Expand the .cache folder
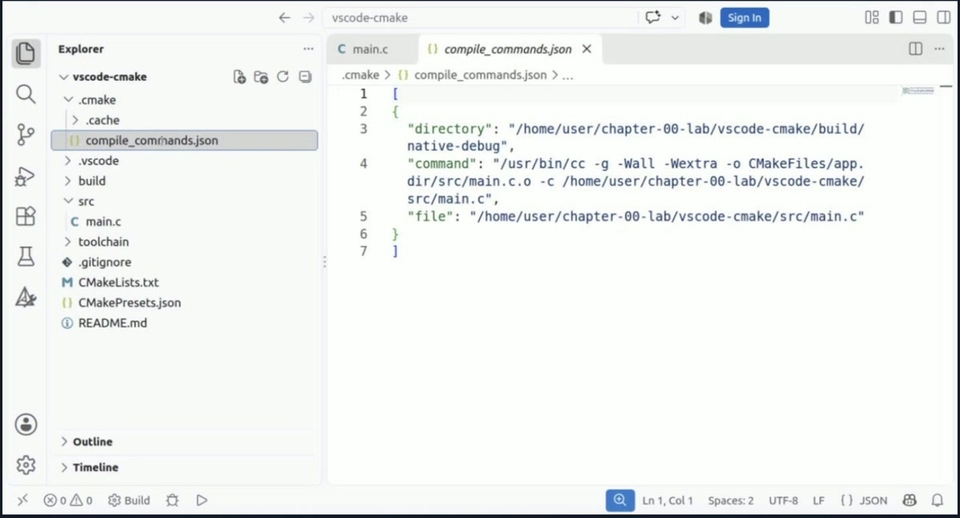960x518 pixels. click(75, 120)
